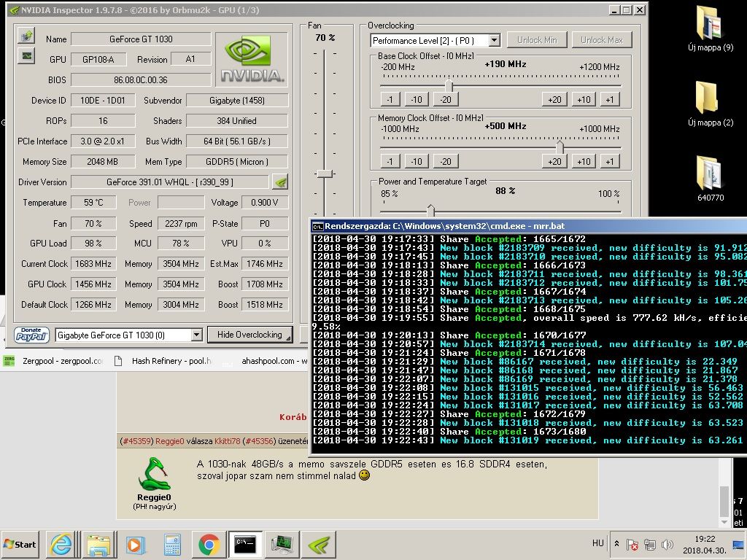The image size is (747, 560).
Task: Open Internet Explorer from taskbar
Action: [x=61, y=544]
